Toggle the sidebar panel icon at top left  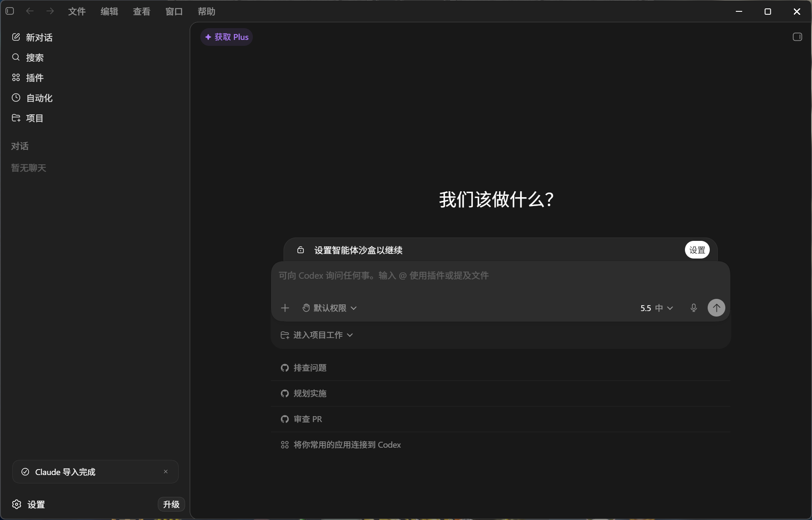[10, 11]
